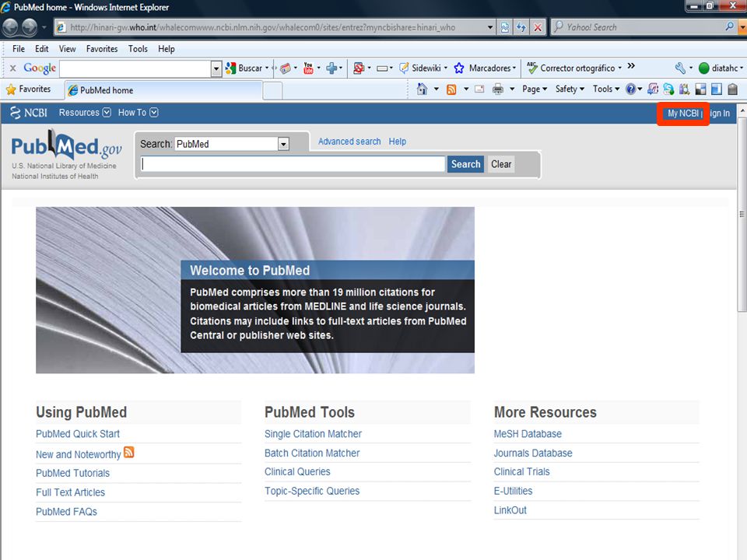Click the green diatahc account icon
This screenshot has height=560, width=747.
(703, 68)
